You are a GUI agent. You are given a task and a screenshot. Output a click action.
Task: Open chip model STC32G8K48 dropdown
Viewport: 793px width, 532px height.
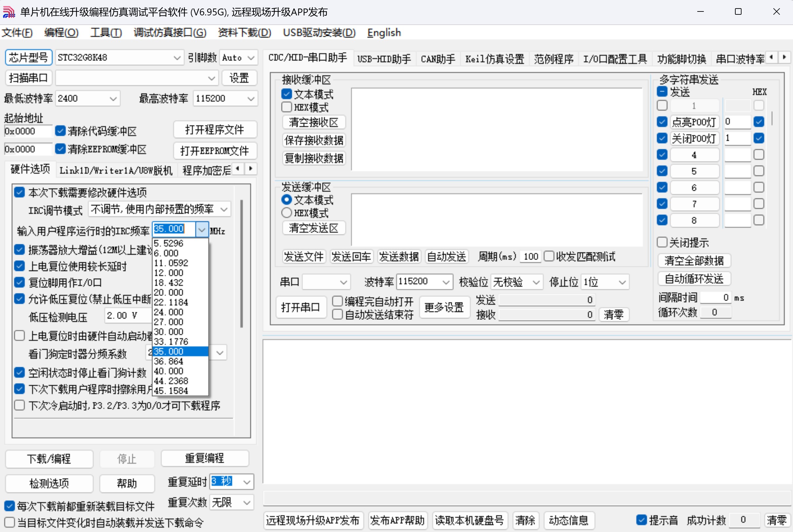click(177, 58)
